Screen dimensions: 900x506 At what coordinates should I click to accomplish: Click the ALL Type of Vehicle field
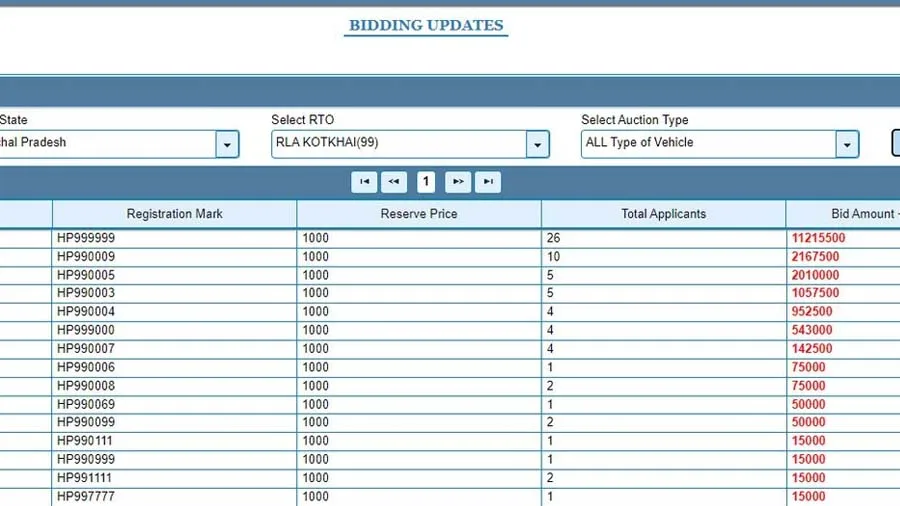tap(708, 143)
